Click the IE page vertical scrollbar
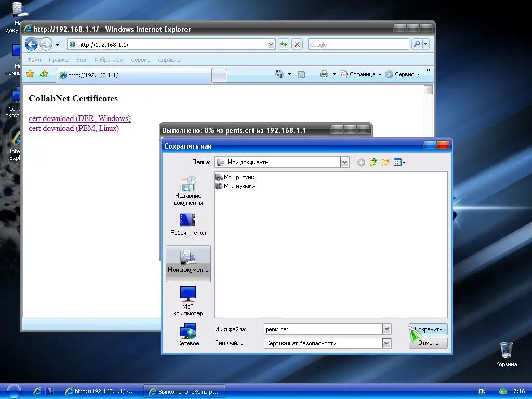Viewport: 532px width, 399px height. click(x=429, y=200)
